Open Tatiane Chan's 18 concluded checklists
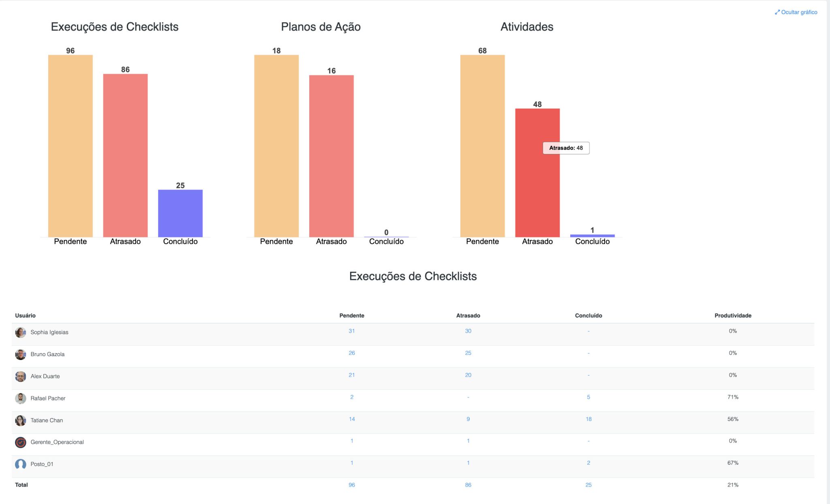The height and width of the screenshot is (504, 830). pos(588,419)
